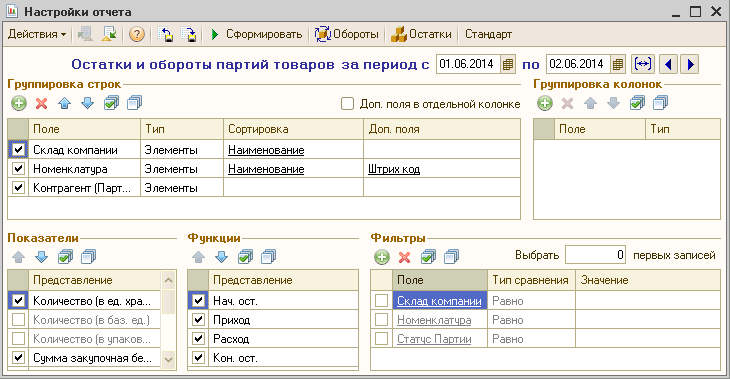Select Равно comparison type for Склад компании filter

coord(531,301)
